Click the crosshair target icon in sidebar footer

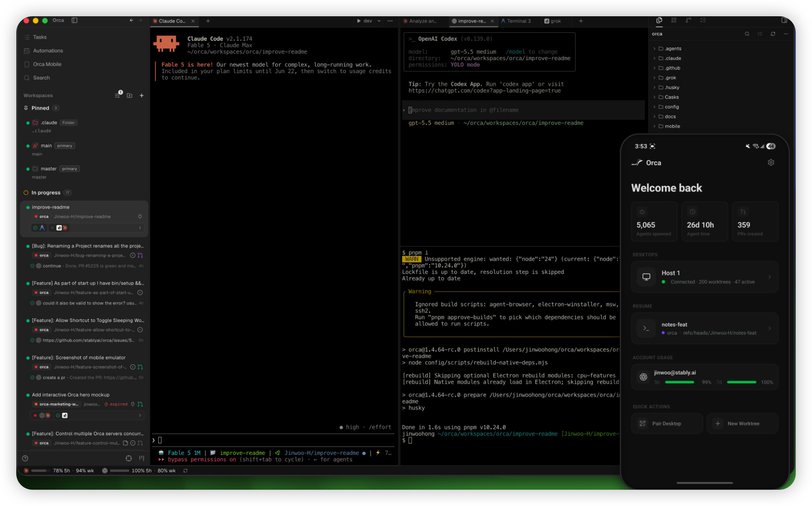pyautogui.click(x=129, y=458)
